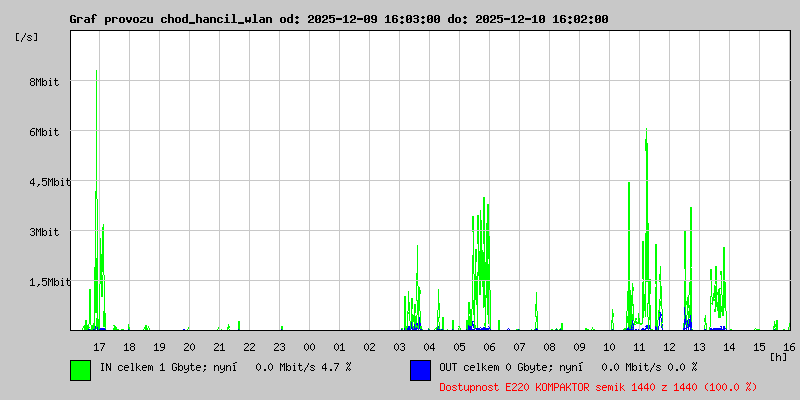Click the '4,5Mbit' y-axis label

[x=50, y=182]
